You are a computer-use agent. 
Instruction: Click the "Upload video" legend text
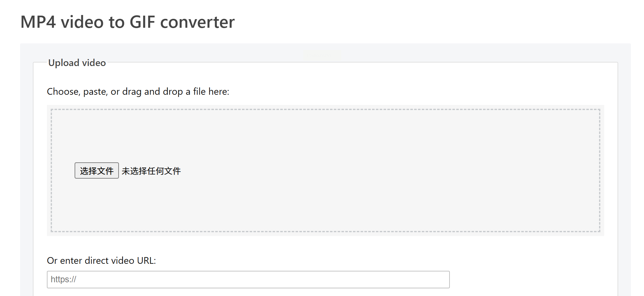[x=77, y=63]
